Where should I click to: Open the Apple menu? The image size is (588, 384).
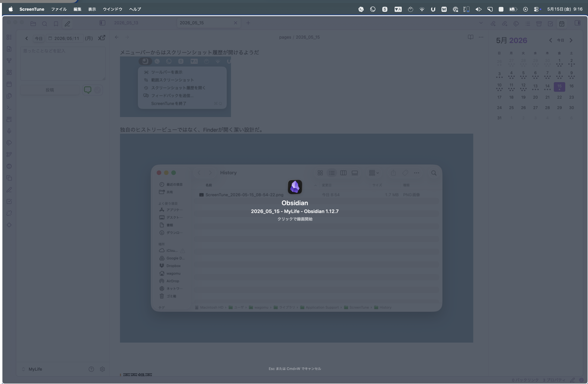[x=11, y=9]
